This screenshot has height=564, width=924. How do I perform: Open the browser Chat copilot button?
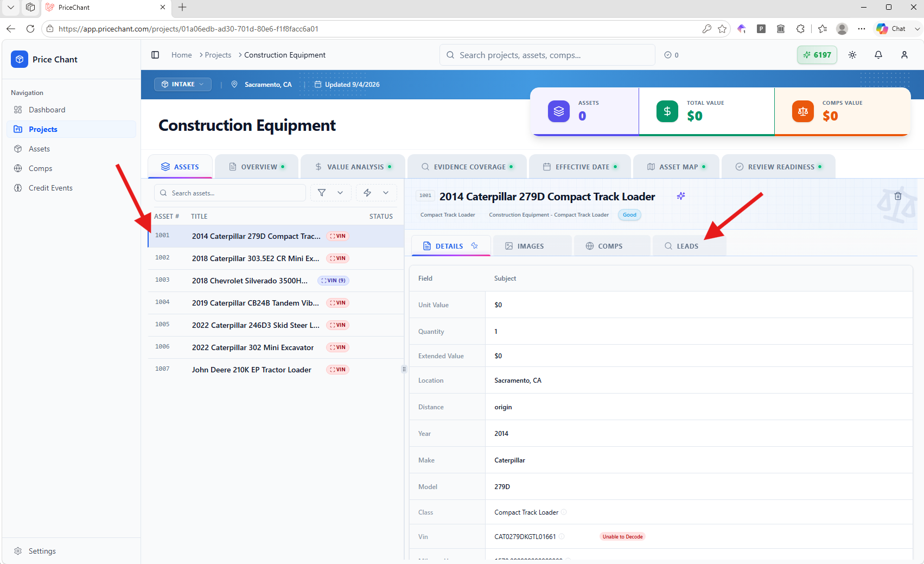[x=891, y=29]
